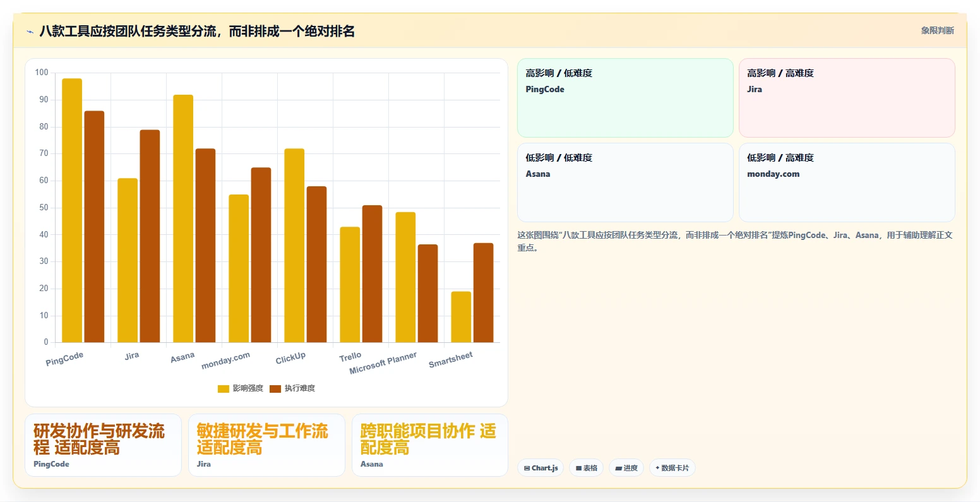The height and width of the screenshot is (502, 980).
Task: Click Jira's brown 执行难度 bar
Action: (x=150, y=236)
